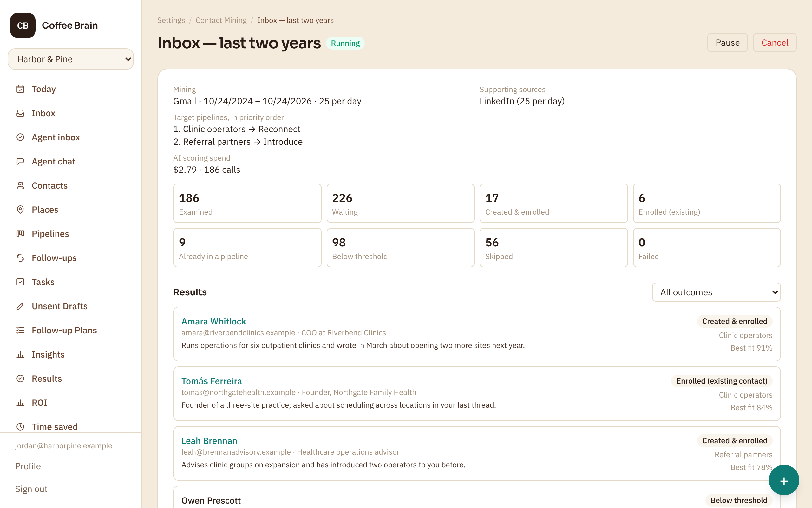Click the 56 Skipped stat card
The image size is (812, 508).
(553, 248)
